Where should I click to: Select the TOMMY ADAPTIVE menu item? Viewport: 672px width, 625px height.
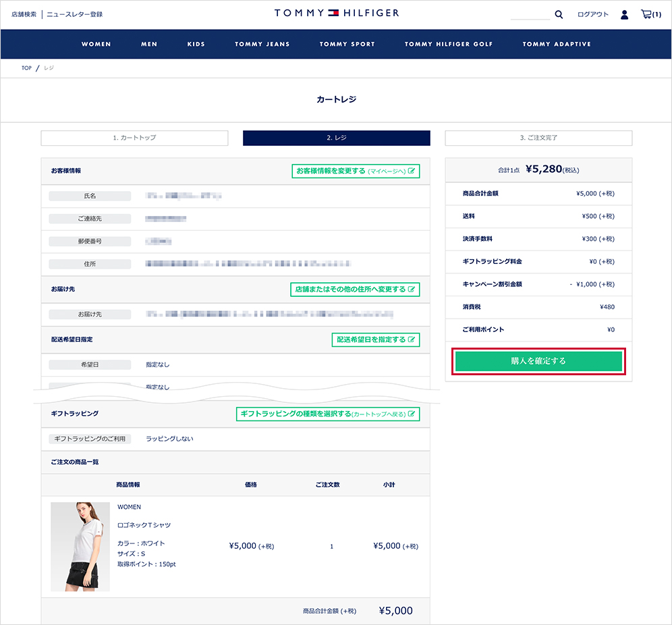557,44
